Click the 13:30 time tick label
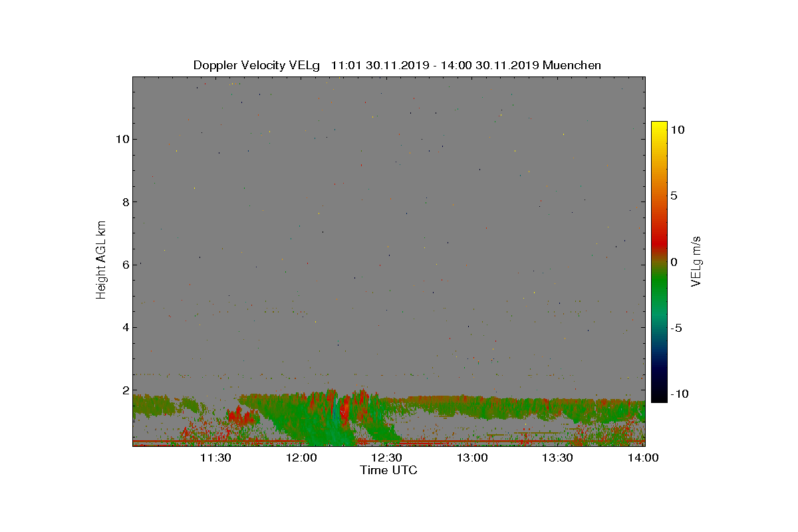 click(x=559, y=458)
